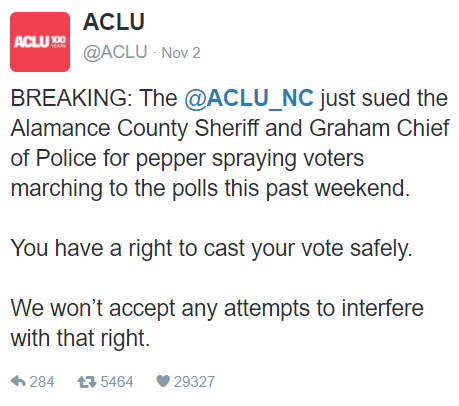Click 'just sued the' text after mention
459x406 pixels.
pyautogui.click(x=384, y=99)
